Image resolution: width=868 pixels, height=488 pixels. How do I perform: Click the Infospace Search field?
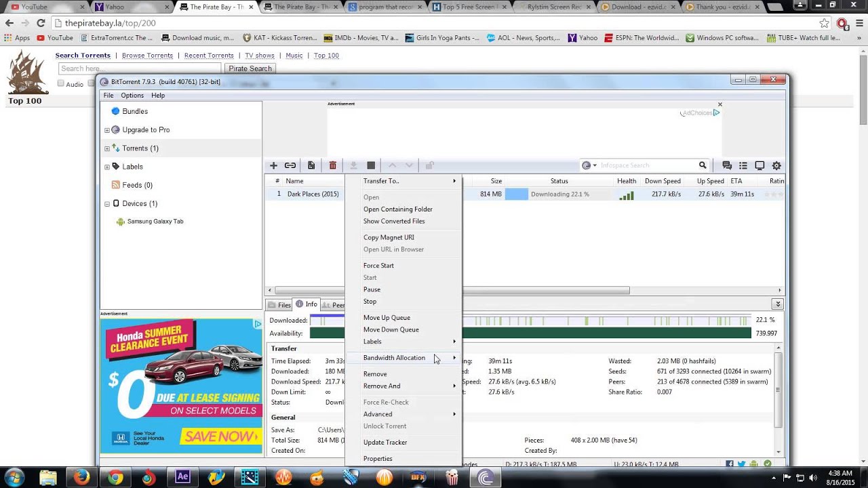click(648, 165)
